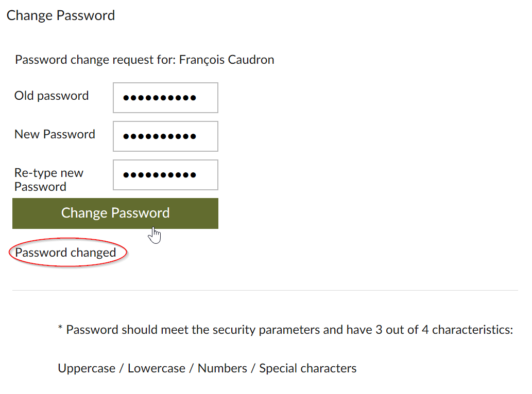Click the asterisk before the password note
The image size is (532, 394).
point(60,328)
